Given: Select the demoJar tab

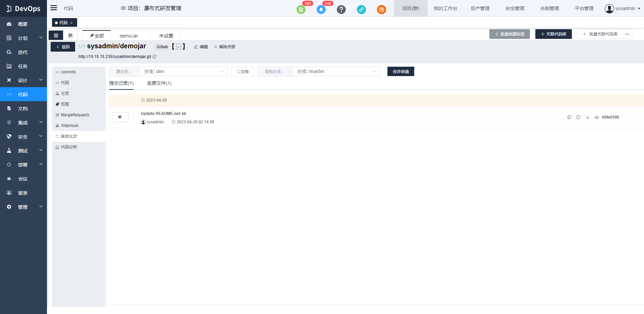Looking at the screenshot, I should click(129, 36).
